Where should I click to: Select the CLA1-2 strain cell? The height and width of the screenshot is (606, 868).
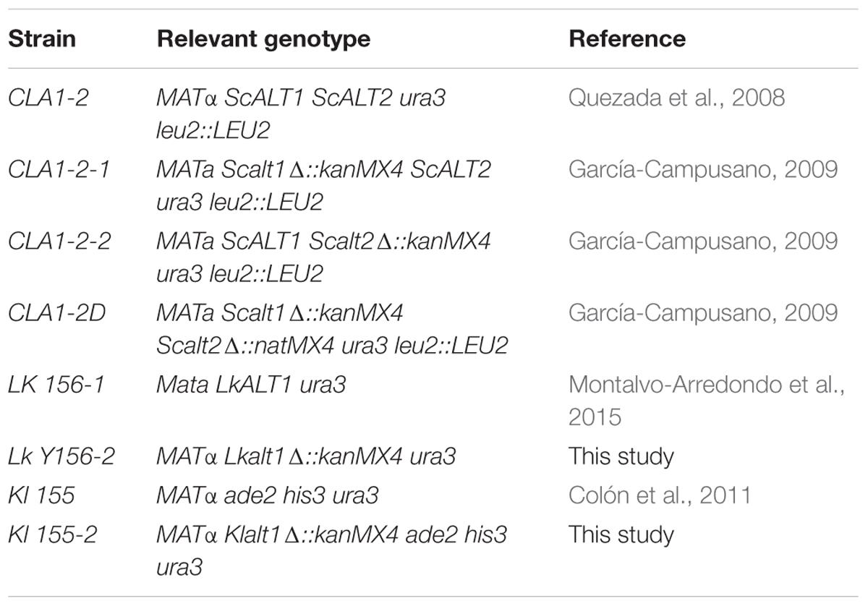click(48, 98)
